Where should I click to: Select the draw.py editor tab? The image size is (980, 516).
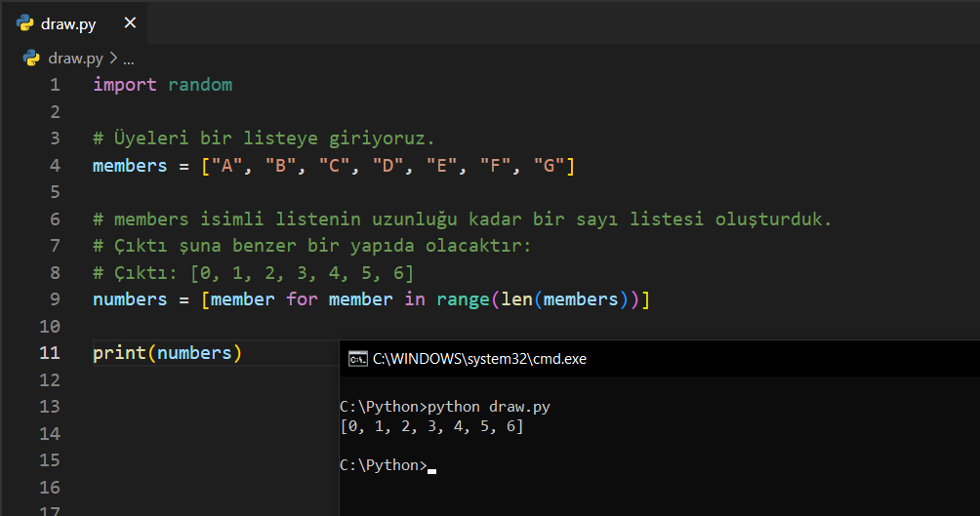pos(68,23)
